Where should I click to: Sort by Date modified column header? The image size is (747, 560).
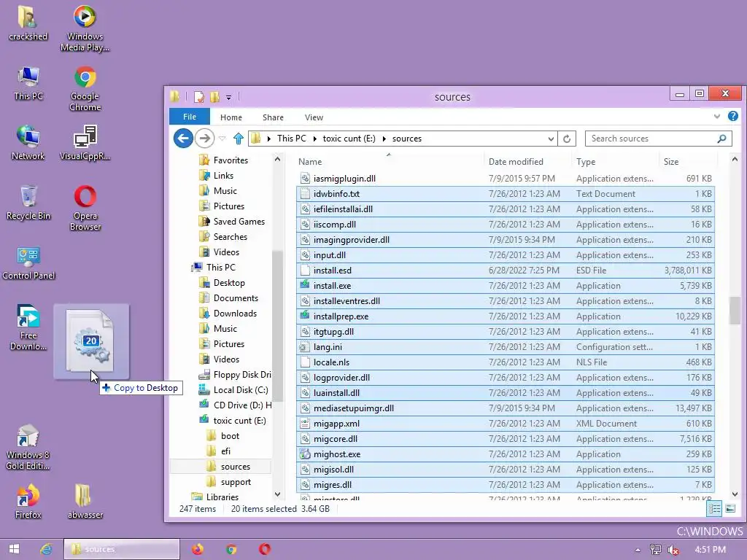point(528,161)
